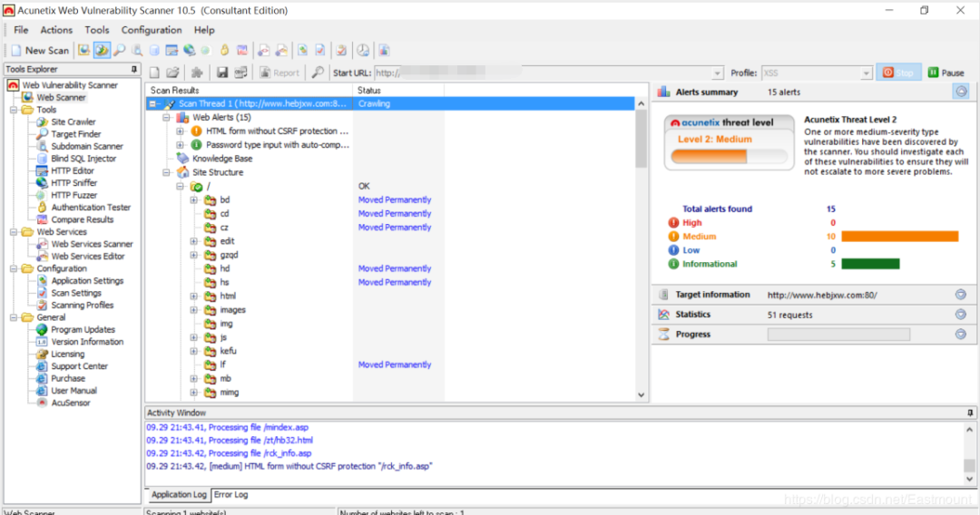Expand Password type input alert
This screenshot has width=980, height=515.
point(180,145)
